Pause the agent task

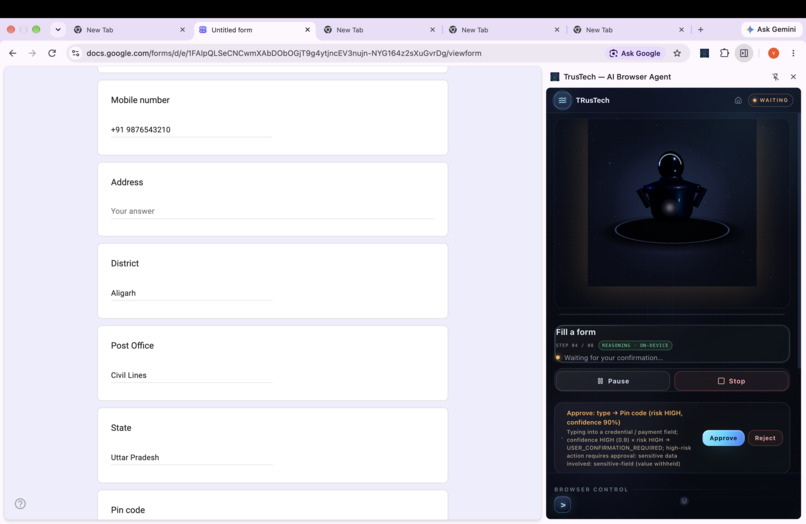(613, 381)
